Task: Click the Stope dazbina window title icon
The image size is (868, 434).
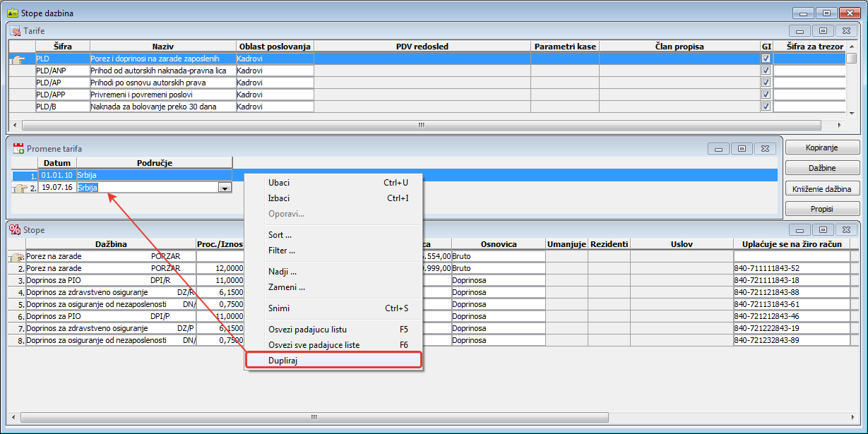Action: click(x=12, y=13)
